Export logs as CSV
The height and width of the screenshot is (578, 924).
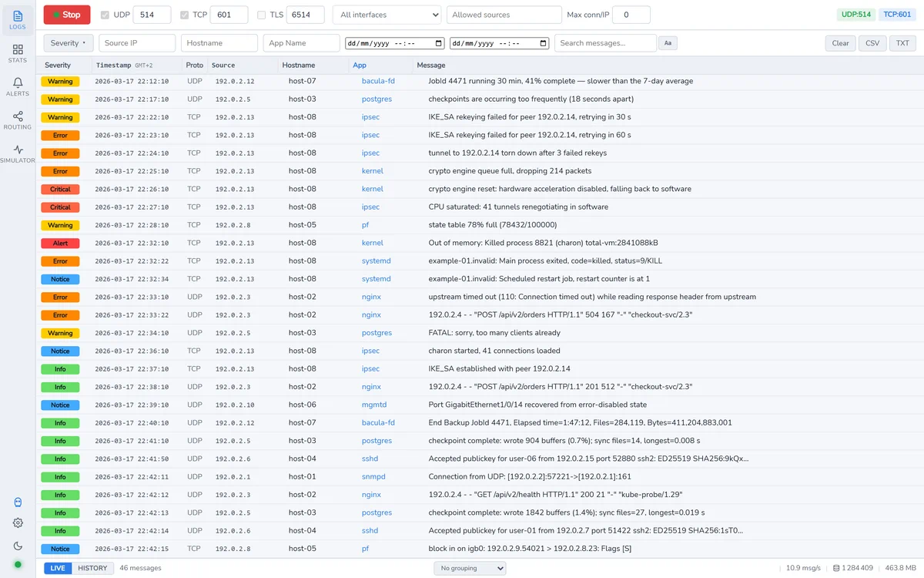coord(872,43)
